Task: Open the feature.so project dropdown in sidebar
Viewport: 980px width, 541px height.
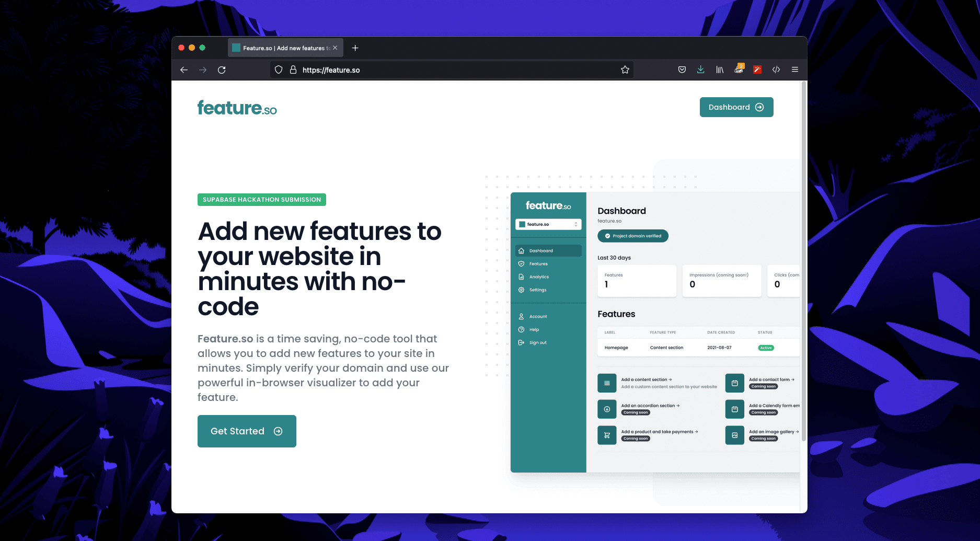Action: 548,224
